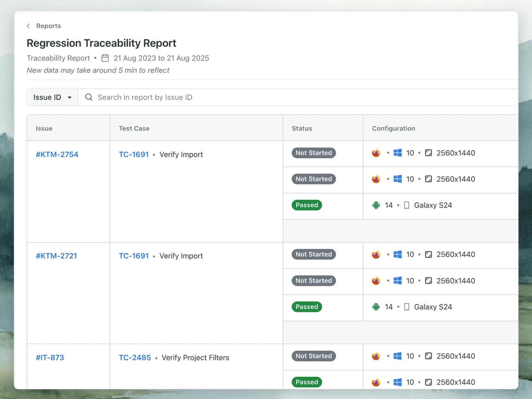Go back to Reports page
Image resolution: width=532 pixels, height=399 pixels.
point(49,26)
